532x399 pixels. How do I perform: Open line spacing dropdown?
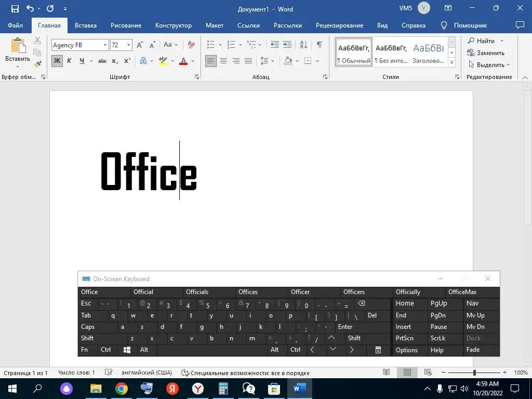[268, 61]
